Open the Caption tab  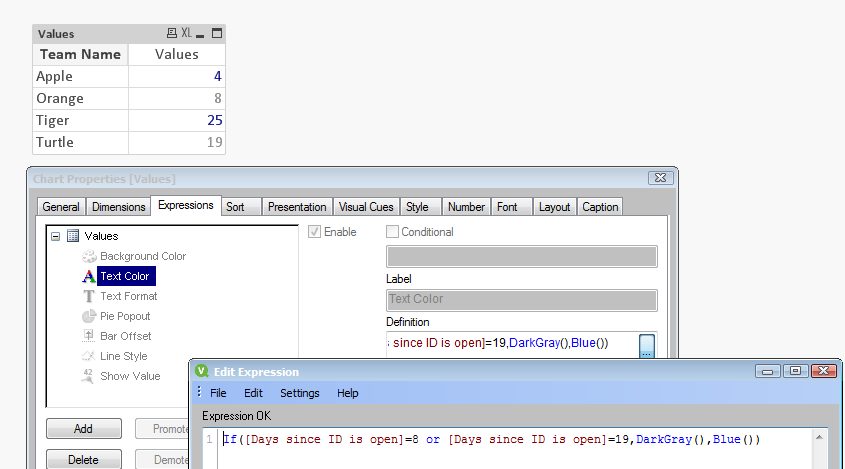(x=600, y=207)
